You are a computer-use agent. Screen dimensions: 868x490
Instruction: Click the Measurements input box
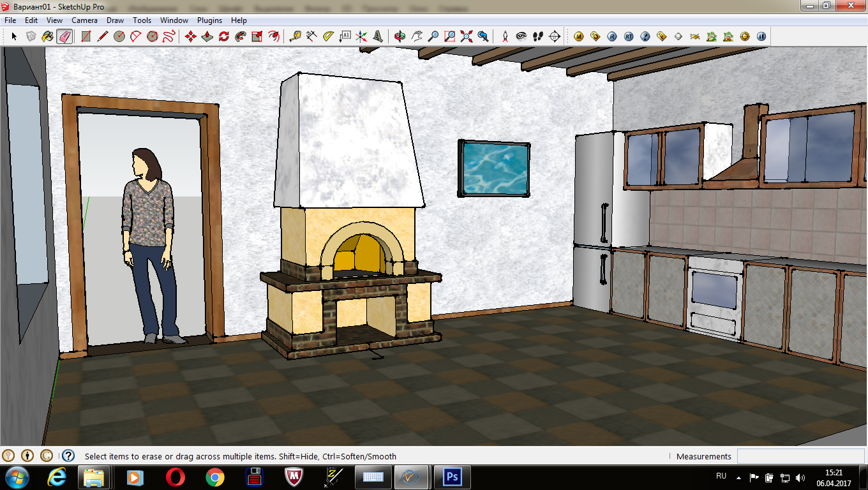click(800, 456)
